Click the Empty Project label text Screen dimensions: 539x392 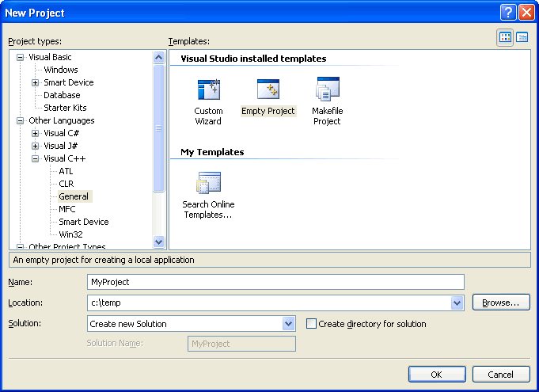268,111
